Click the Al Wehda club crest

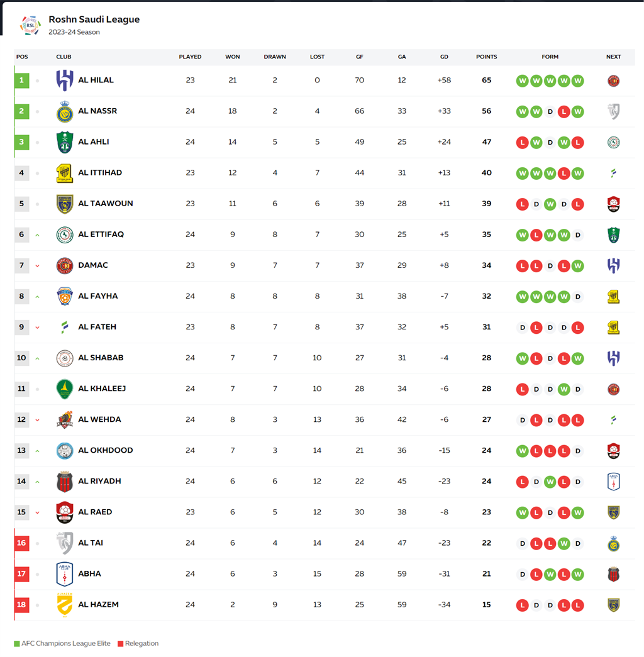(65, 419)
